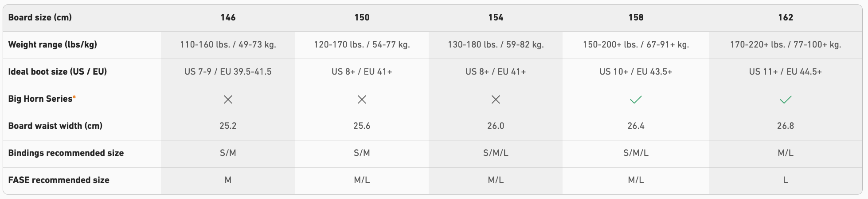Click the orange asterisk beside Big Horn Series
This screenshot has width=868, height=199.
tap(74, 96)
